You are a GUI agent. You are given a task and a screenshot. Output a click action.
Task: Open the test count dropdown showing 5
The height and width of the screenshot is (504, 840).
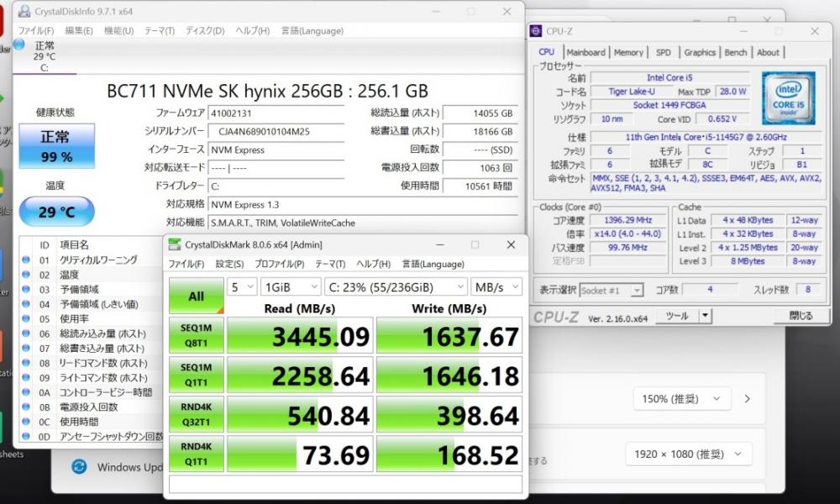[242, 287]
